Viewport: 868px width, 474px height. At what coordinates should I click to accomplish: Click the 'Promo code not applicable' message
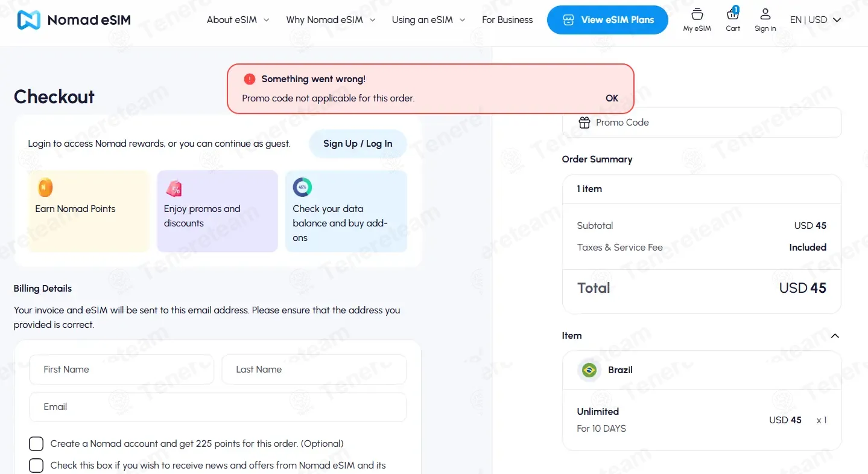coord(328,98)
